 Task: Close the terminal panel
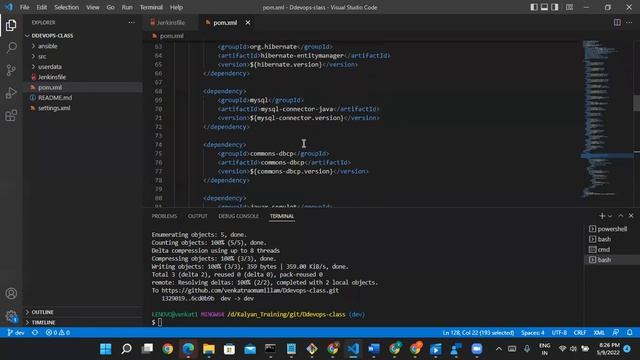tap(631, 216)
